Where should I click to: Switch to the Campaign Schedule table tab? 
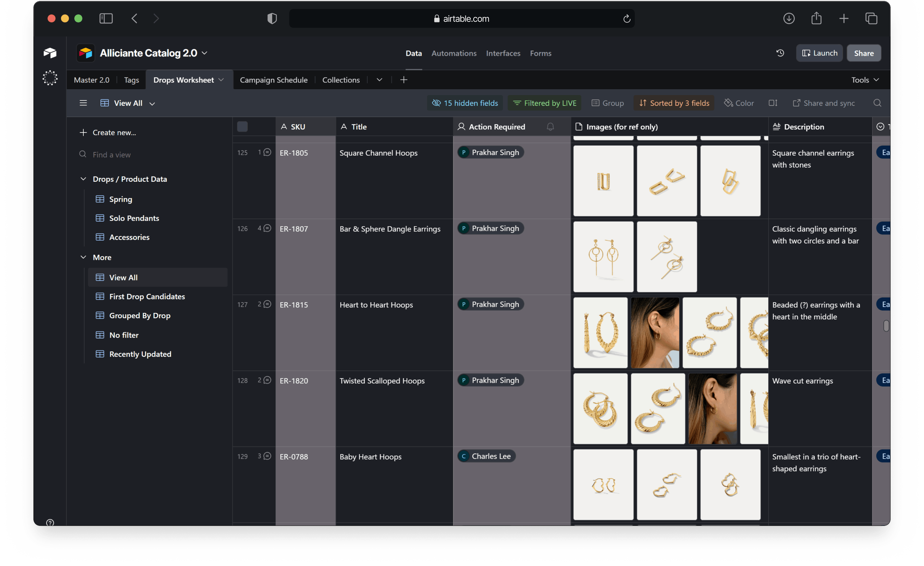point(274,80)
